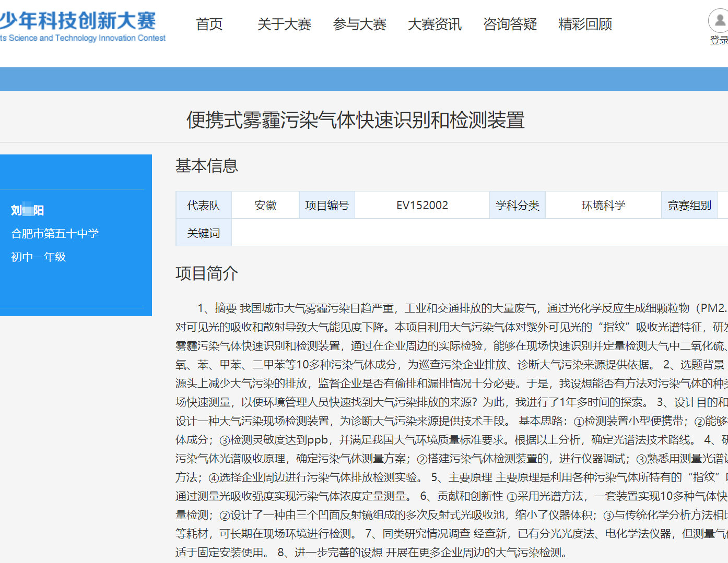Open 大赛资讯 from the top navigation

(x=435, y=24)
